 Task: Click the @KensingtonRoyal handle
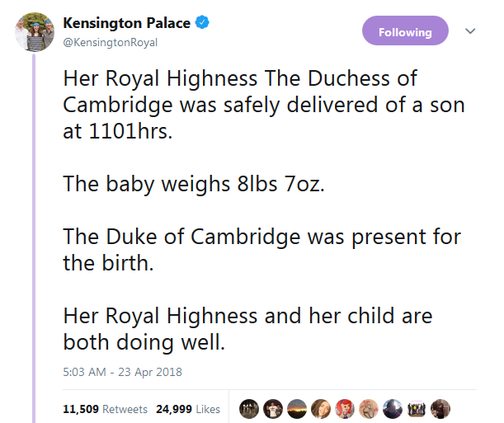(x=111, y=42)
